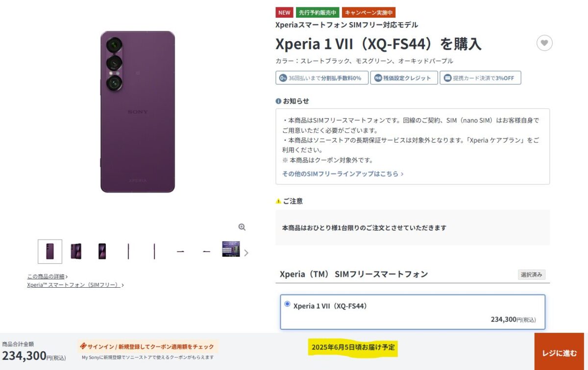This screenshot has height=370, width=588.
Task: Select the third thumbnail with phone front
Action: tap(102, 251)
